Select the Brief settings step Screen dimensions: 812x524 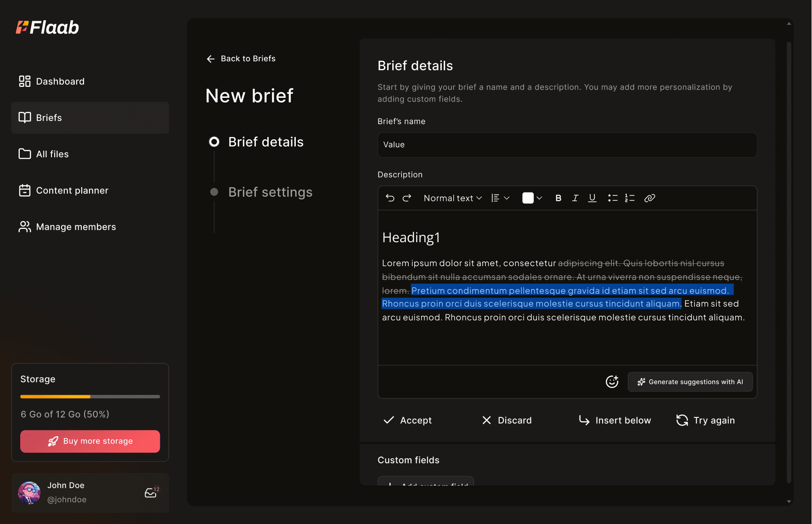coord(261,192)
